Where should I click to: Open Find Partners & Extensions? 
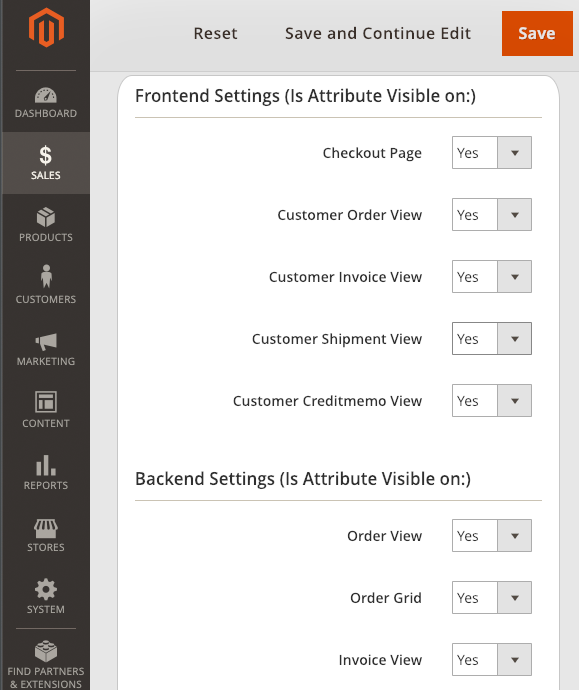pos(46,664)
